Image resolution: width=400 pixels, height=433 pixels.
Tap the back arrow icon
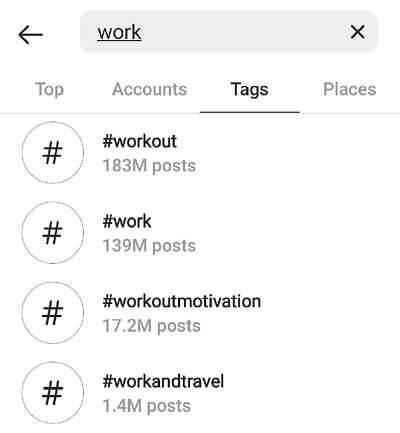point(31,34)
